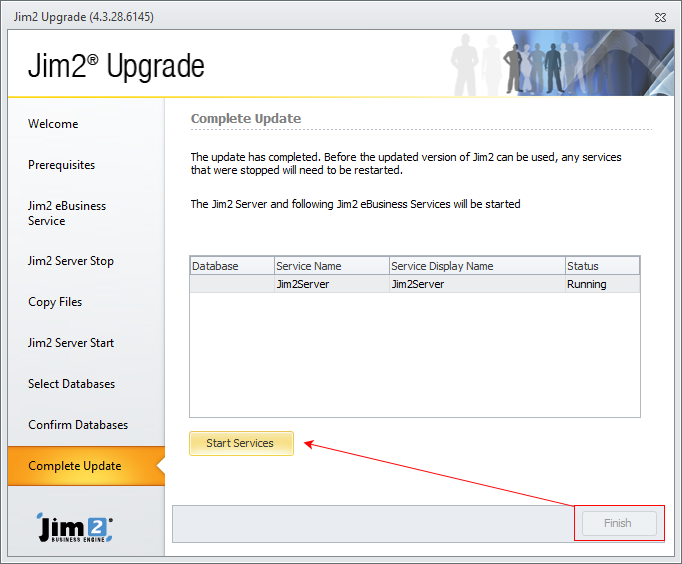Go to Jim2 Server Stop step
The image size is (682, 564).
click(x=71, y=261)
